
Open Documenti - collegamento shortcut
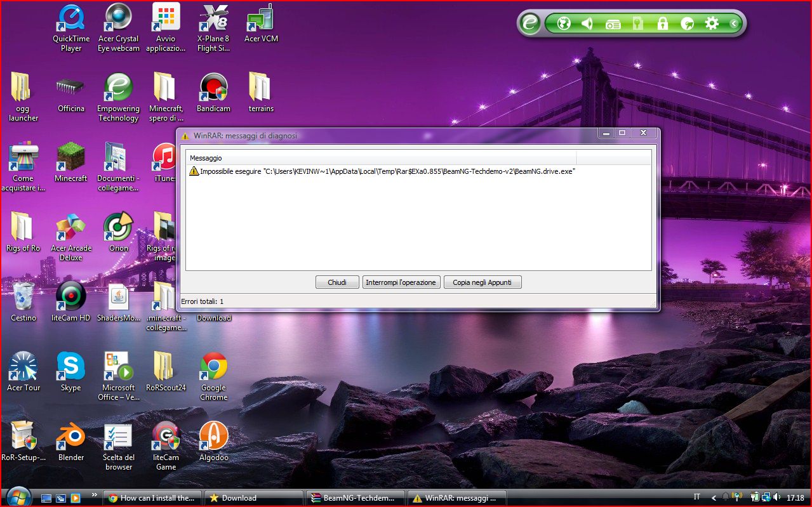[119, 167]
